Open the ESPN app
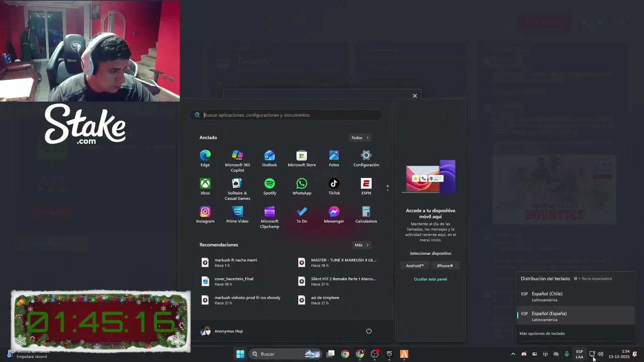644x362 pixels. [x=366, y=186]
